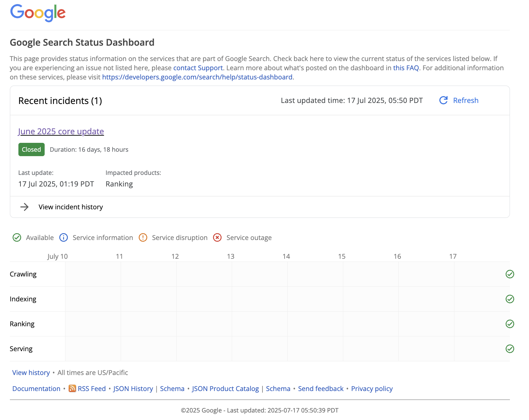Click the Refresh icon to reload statuses
Screen dimensions: 529x420
click(x=443, y=100)
